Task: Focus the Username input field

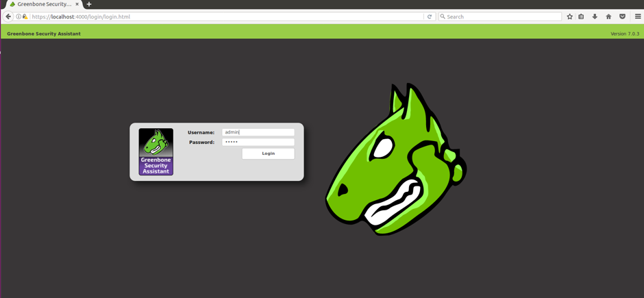Action: click(x=258, y=132)
